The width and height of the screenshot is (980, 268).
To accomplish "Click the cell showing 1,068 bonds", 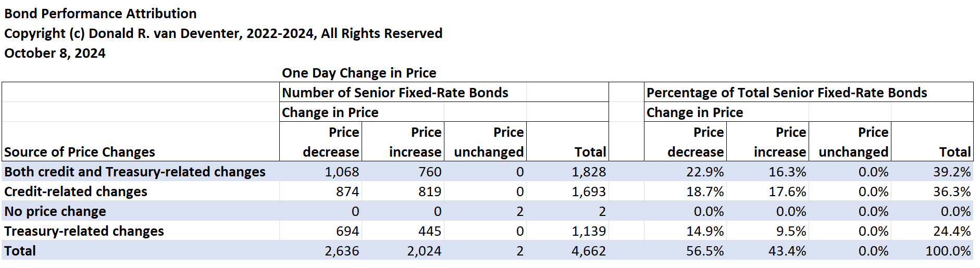I will (342, 172).
